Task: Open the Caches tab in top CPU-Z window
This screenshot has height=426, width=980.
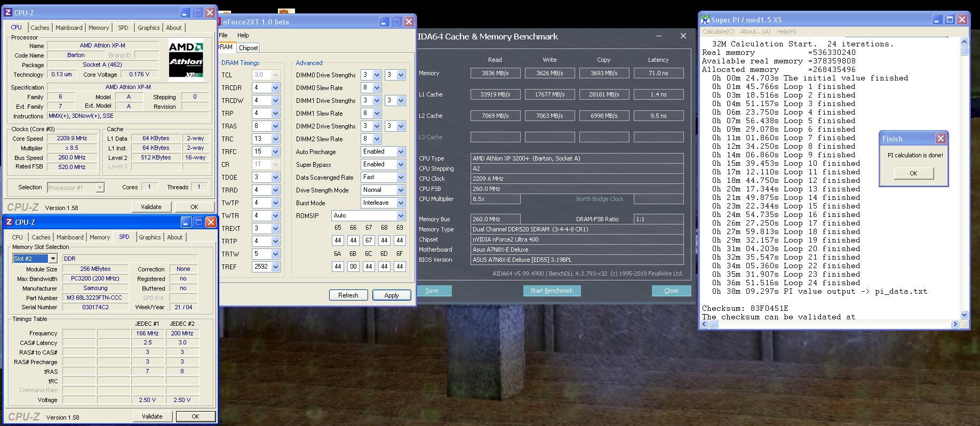Action: click(39, 28)
